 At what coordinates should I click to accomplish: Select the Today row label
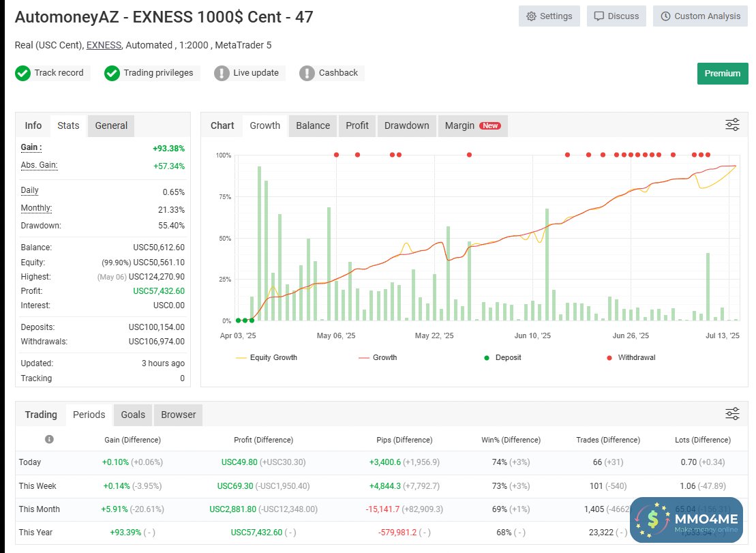(x=30, y=462)
